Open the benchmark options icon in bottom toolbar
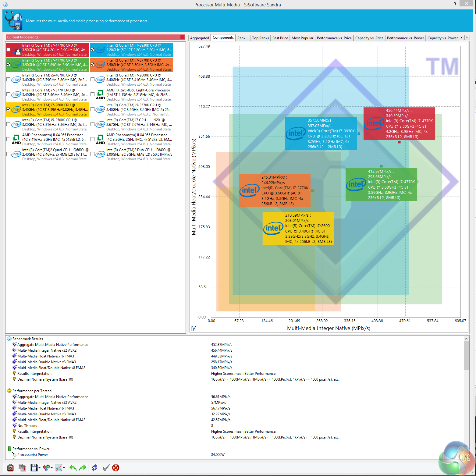The width and height of the screenshot is (476, 476). [x=10, y=467]
